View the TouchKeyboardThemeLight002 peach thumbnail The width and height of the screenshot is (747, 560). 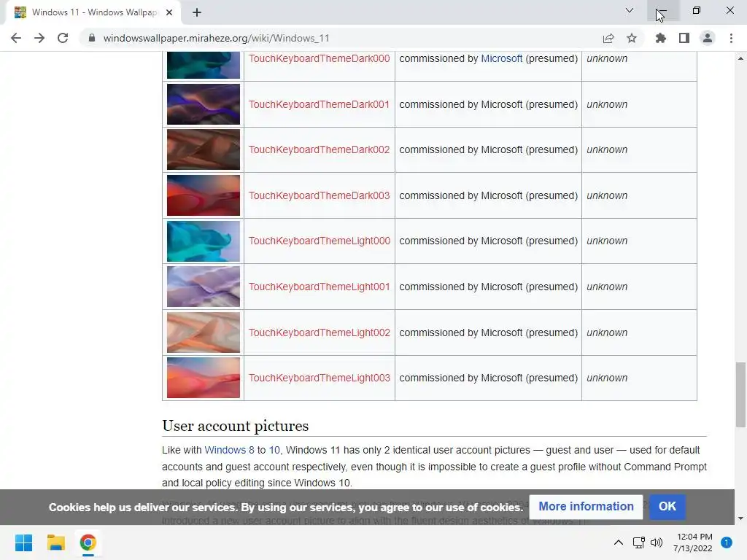pyautogui.click(x=204, y=332)
